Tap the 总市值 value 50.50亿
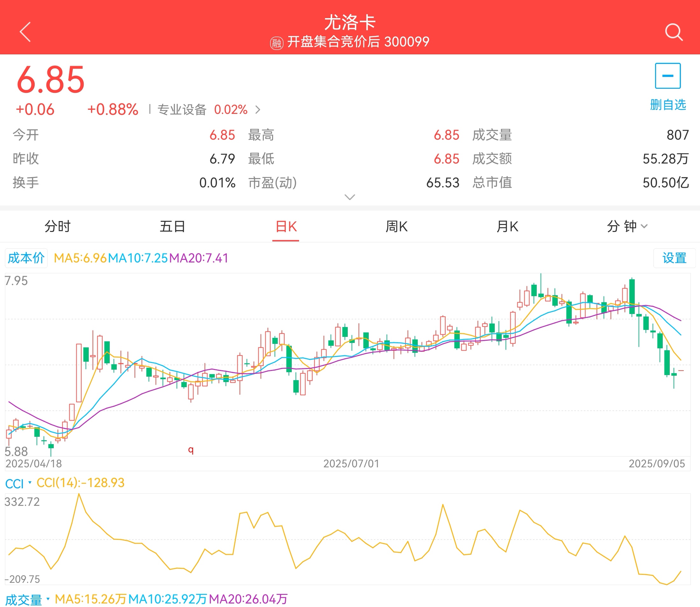 pyautogui.click(x=665, y=183)
